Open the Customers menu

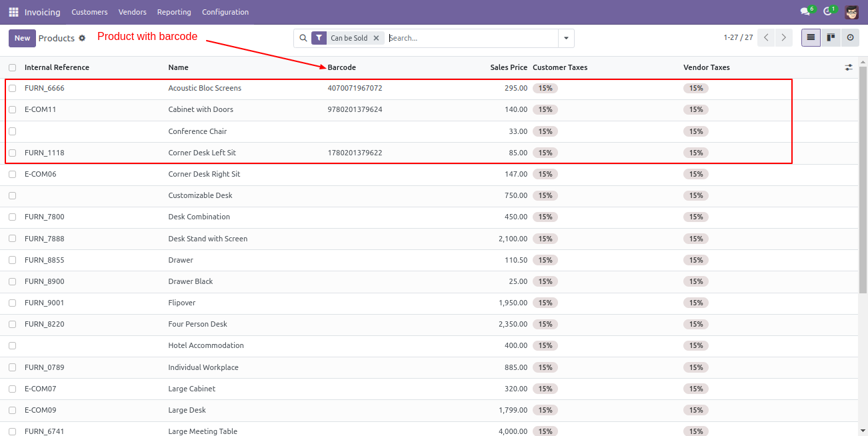[89, 12]
